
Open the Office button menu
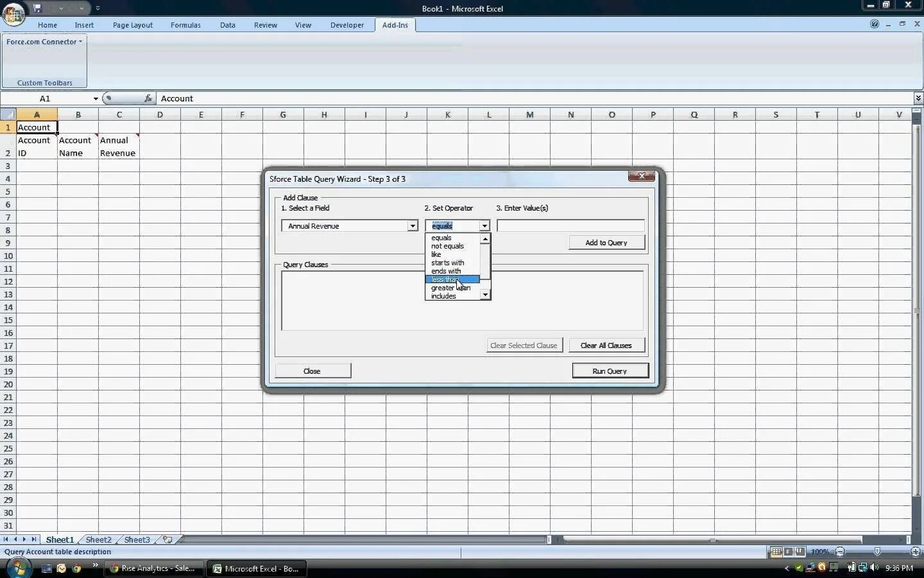pyautogui.click(x=13, y=13)
